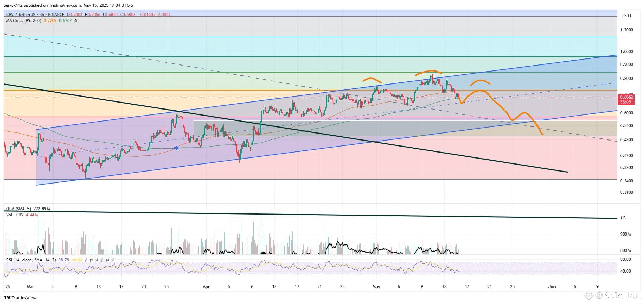This screenshot has width=644, height=304.
Task: Click the 0.4800 price axis label
Action: 627,140
